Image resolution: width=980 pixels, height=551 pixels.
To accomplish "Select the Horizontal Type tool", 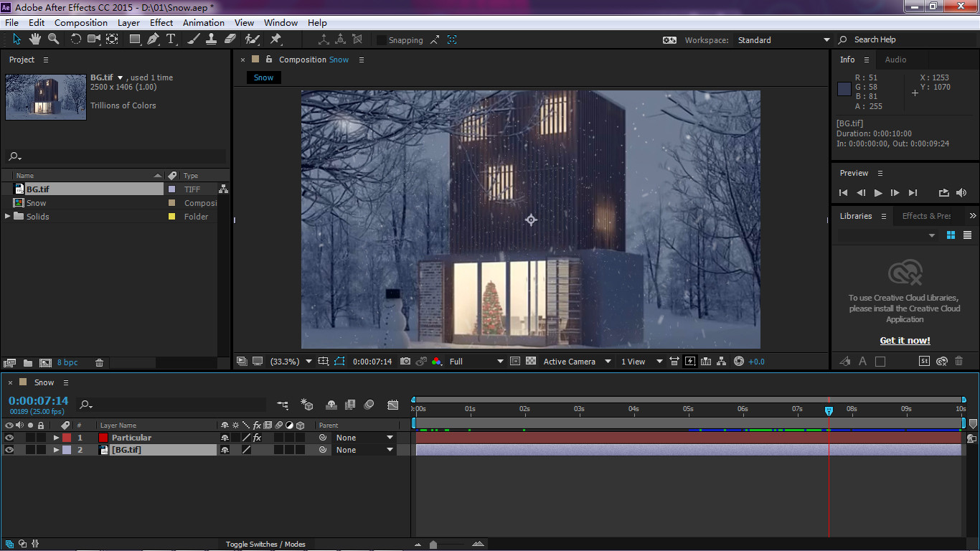I will (x=171, y=39).
